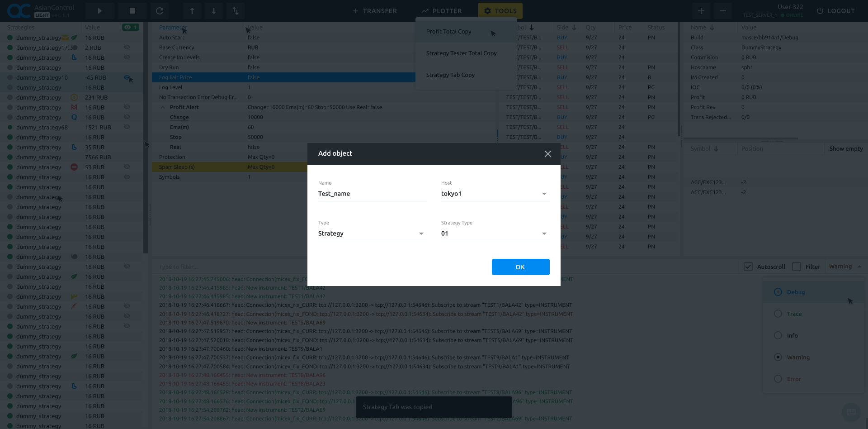Click the upload arrow icon in toolbar
Viewport: 868px width, 429px height.
coord(192,10)
